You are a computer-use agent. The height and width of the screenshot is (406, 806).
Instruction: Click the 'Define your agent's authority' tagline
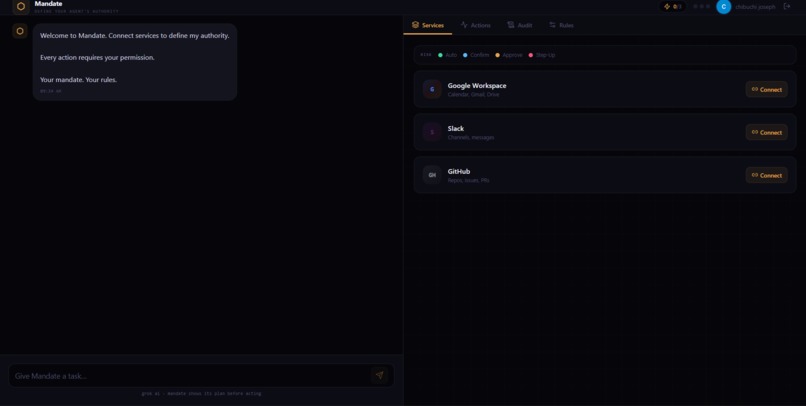76,11
